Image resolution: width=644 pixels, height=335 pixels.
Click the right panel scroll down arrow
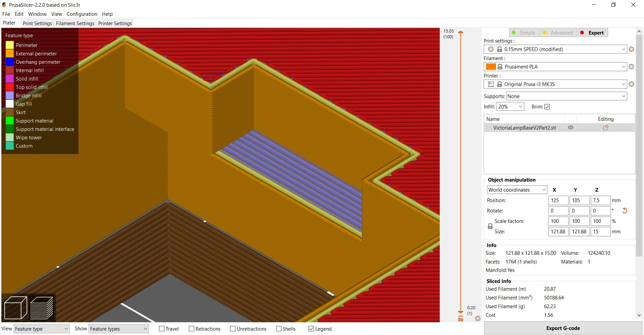639,315
